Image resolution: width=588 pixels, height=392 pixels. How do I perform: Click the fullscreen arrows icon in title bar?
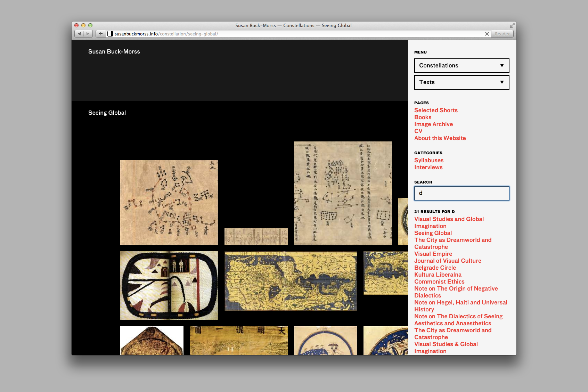[512, 25]
